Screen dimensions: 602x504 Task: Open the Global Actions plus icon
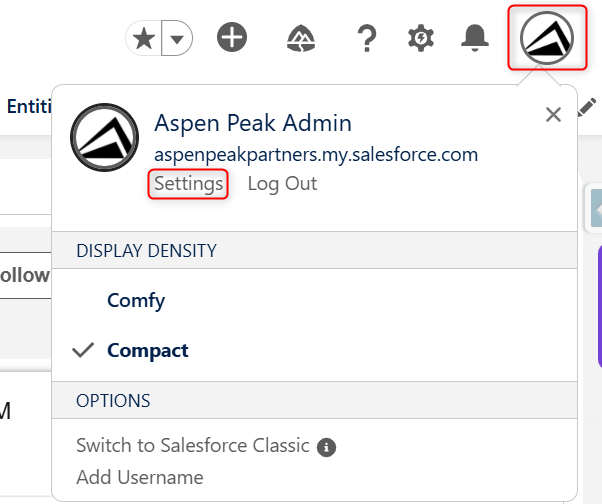232,37
